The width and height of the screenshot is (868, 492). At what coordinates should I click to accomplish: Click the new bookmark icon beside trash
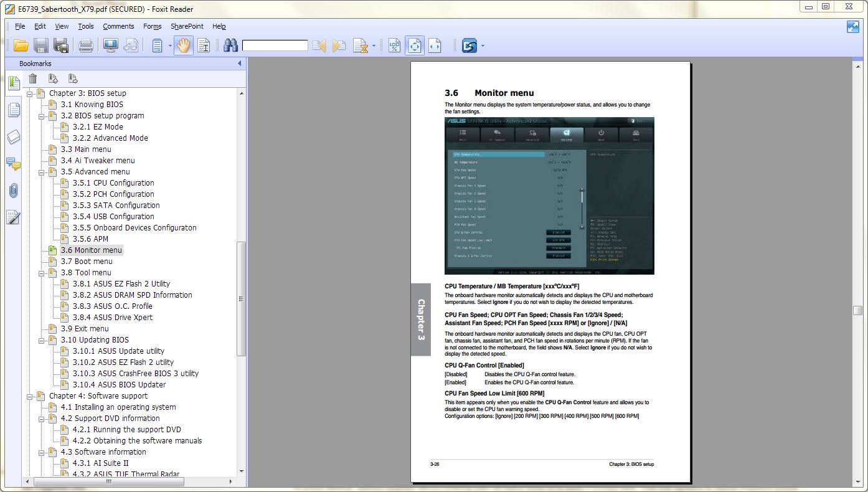[53, 78]
